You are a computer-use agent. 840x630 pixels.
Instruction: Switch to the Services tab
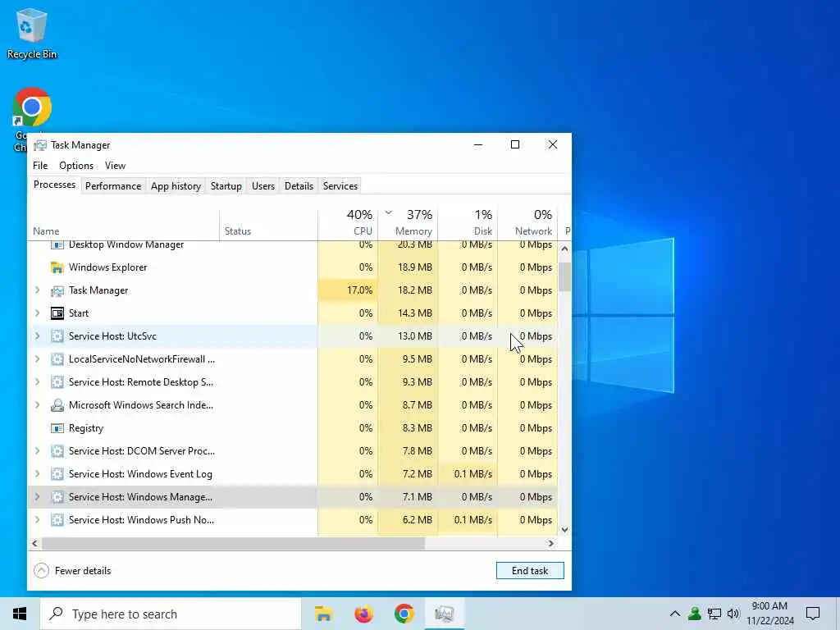[x=340, y=186]
